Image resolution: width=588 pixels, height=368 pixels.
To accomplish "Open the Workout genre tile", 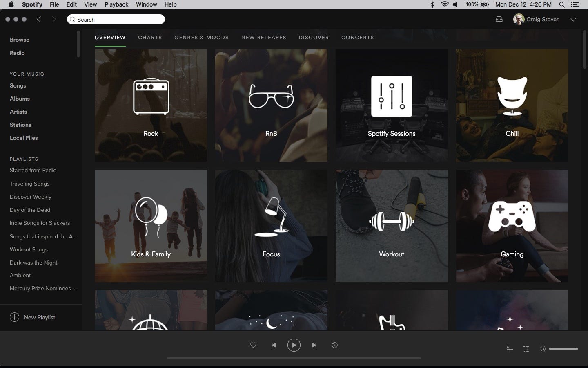I will coord(392,226).
